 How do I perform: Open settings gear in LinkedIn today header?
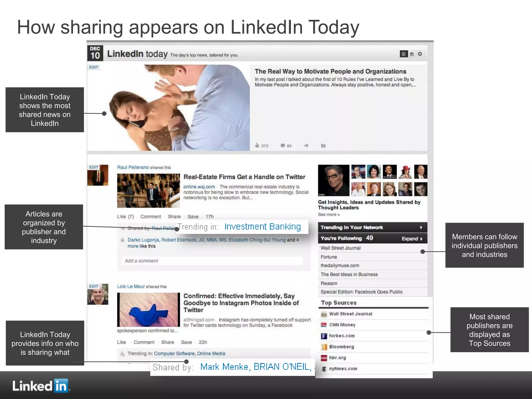pos(420,54)
